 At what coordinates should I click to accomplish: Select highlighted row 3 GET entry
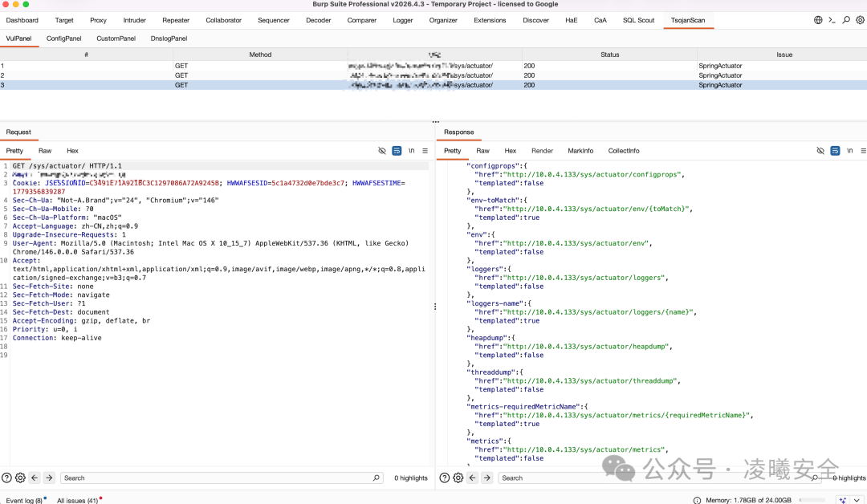coord(433,85)
